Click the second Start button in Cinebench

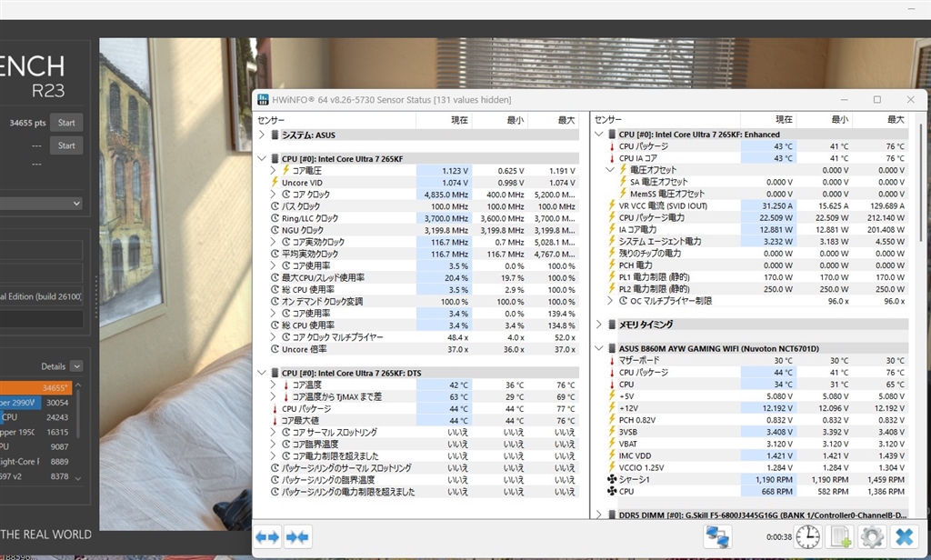click(66, 145)
